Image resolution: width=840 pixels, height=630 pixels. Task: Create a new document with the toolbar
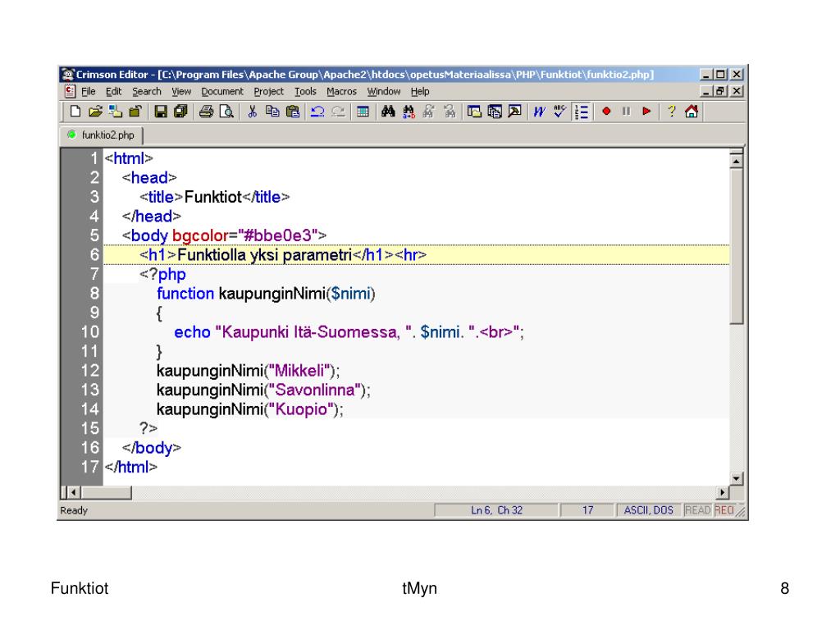point(75,112)
